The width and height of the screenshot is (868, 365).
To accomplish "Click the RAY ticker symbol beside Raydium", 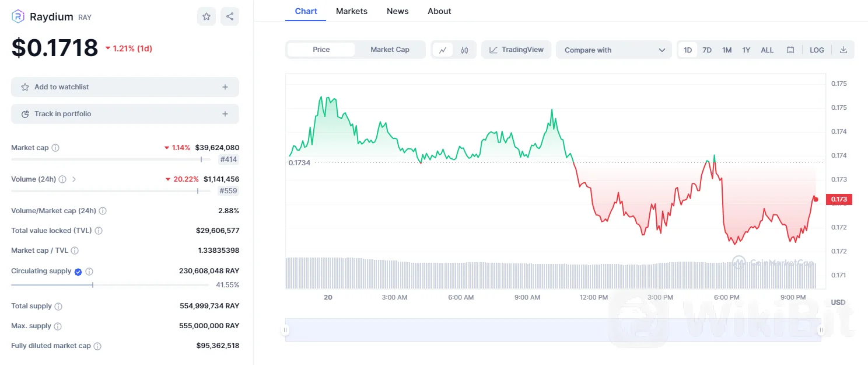I will coord(85,18).
